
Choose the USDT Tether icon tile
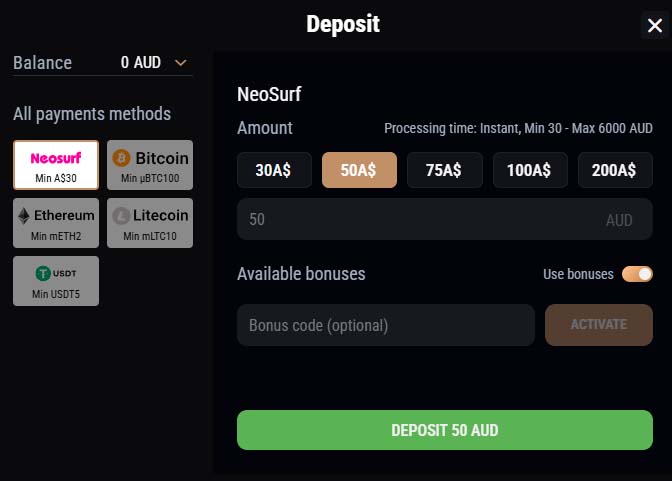tap(56, 281)
